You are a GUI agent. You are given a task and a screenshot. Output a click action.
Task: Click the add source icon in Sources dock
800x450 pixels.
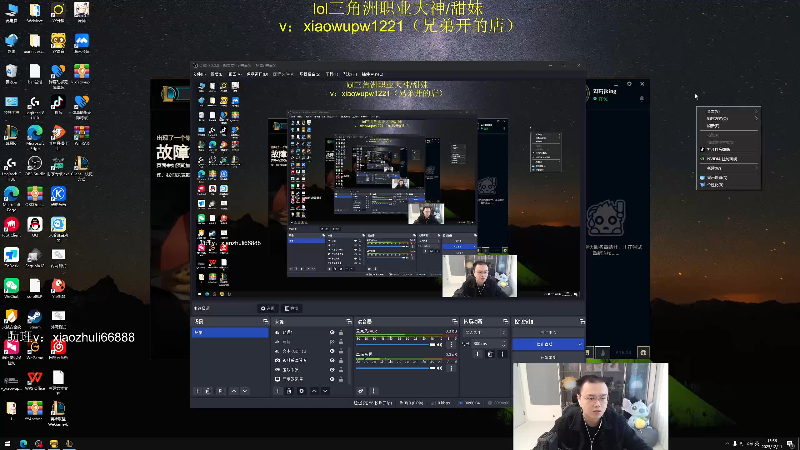(278, 391)
